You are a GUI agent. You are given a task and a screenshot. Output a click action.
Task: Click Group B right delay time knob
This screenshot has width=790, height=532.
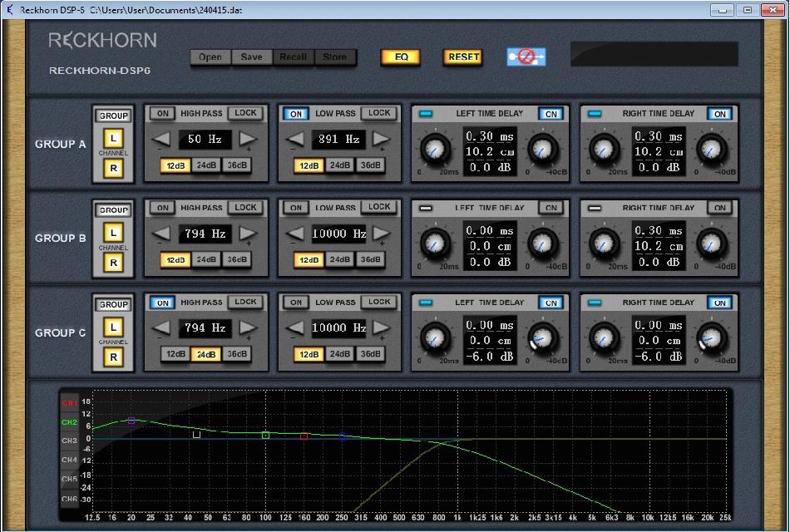click(604, 244)
